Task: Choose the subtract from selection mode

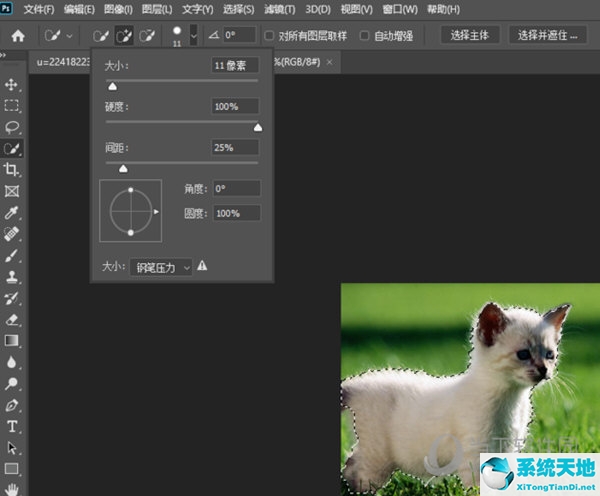Action: [148, 35]
